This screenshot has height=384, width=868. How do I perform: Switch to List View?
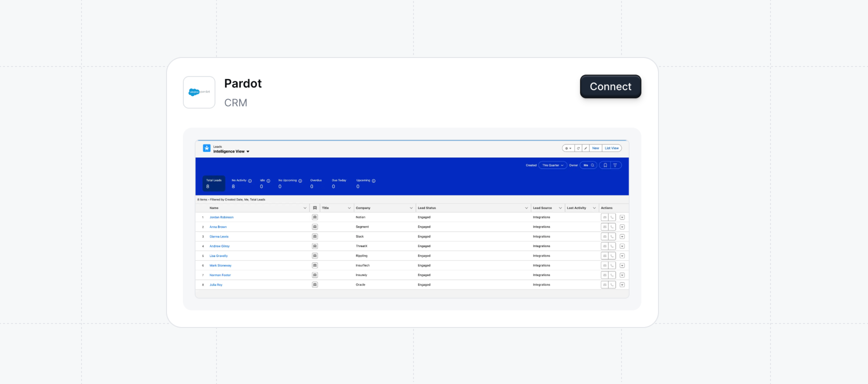(611, 148)
